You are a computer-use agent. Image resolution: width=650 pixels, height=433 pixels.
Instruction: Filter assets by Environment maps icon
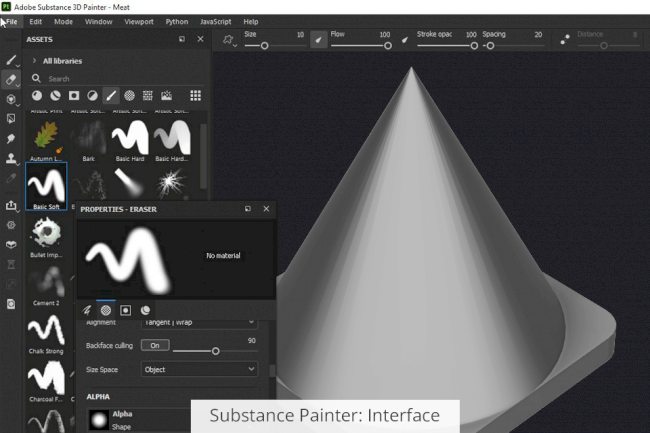pos(166,96)
